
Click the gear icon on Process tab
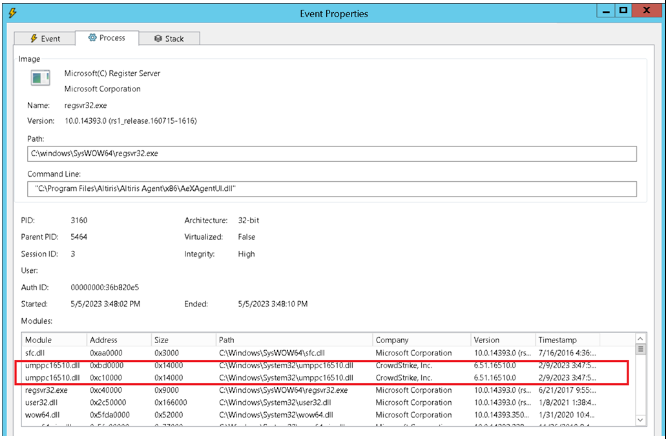click(91, 38)
